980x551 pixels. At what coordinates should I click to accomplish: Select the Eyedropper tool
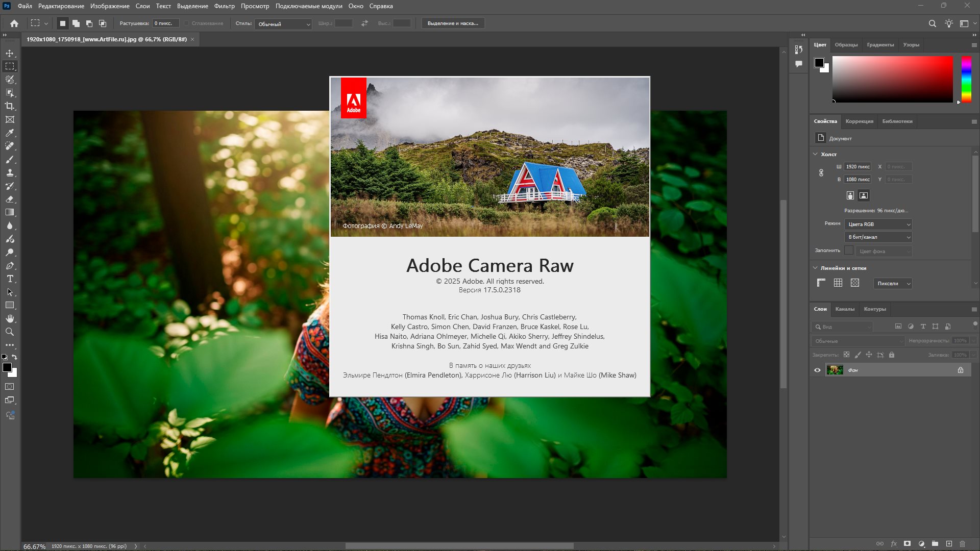10,133
